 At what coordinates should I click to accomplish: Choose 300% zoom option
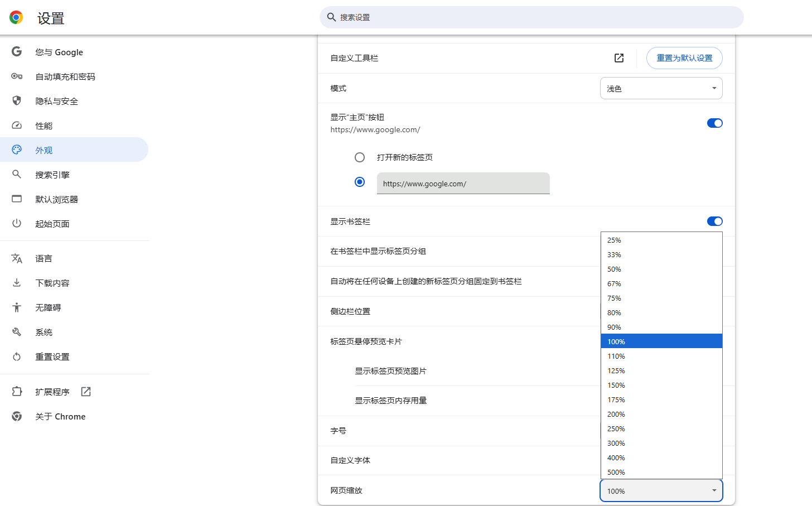click(661, 443)
